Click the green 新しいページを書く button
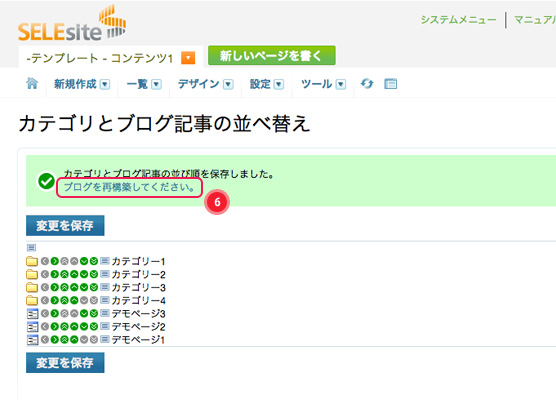Viewport: 556px width, 400px height. (272, 55)
